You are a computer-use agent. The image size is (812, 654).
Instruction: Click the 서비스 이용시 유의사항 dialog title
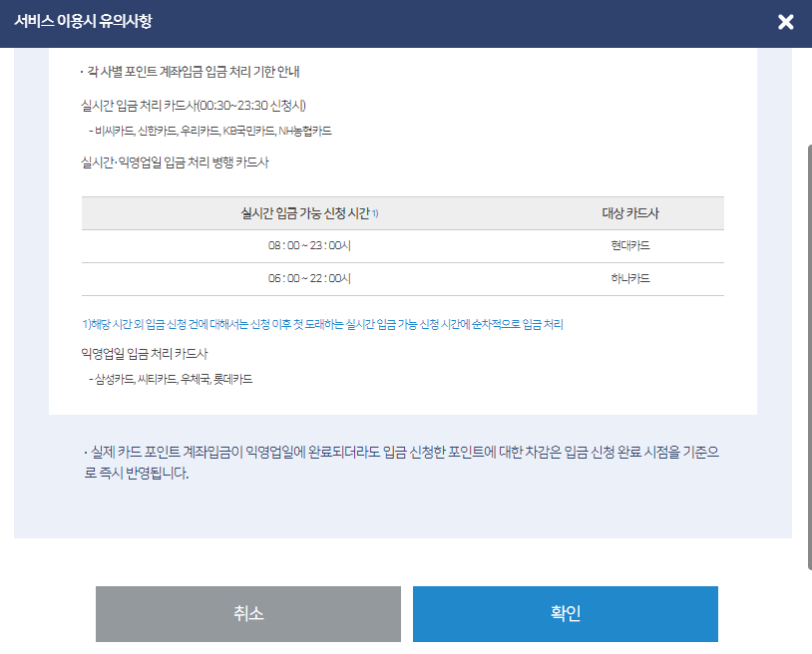pos(83,21)
